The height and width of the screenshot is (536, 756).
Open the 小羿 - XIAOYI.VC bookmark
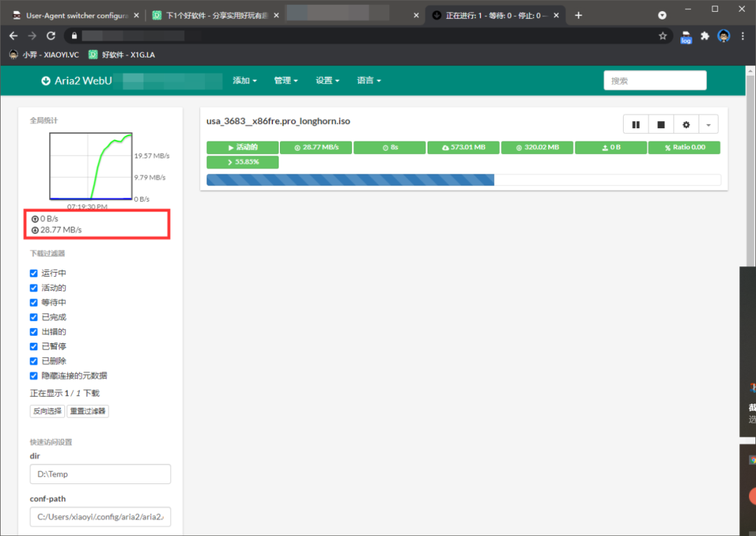[44, 55]
